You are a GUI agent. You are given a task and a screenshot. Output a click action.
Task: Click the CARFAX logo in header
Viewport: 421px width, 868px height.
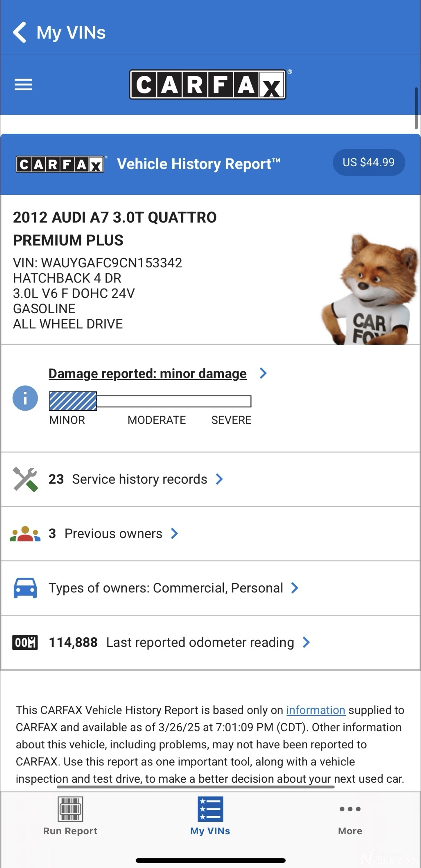tap(208, 84)
